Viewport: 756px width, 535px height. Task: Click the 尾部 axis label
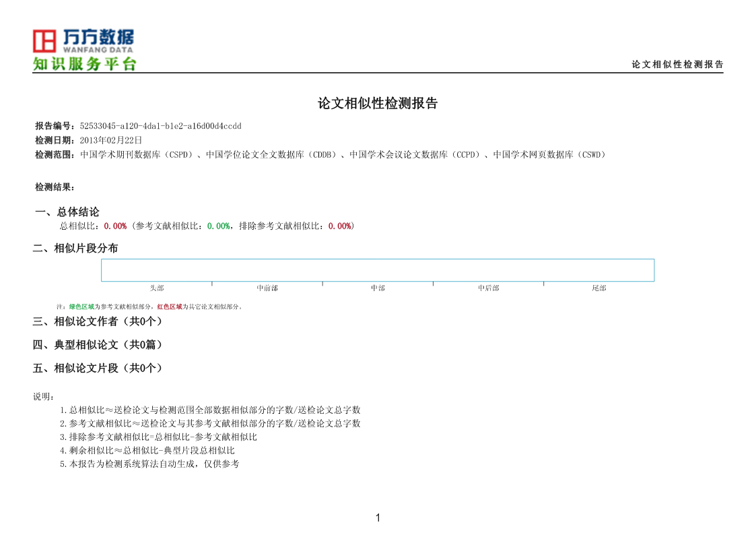pyautogui.click(x=599, y=288)
